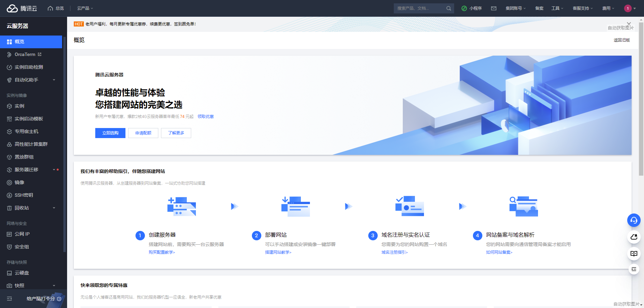
Task: Expand the 集团账号 dropdown
Action: [516, 8]
